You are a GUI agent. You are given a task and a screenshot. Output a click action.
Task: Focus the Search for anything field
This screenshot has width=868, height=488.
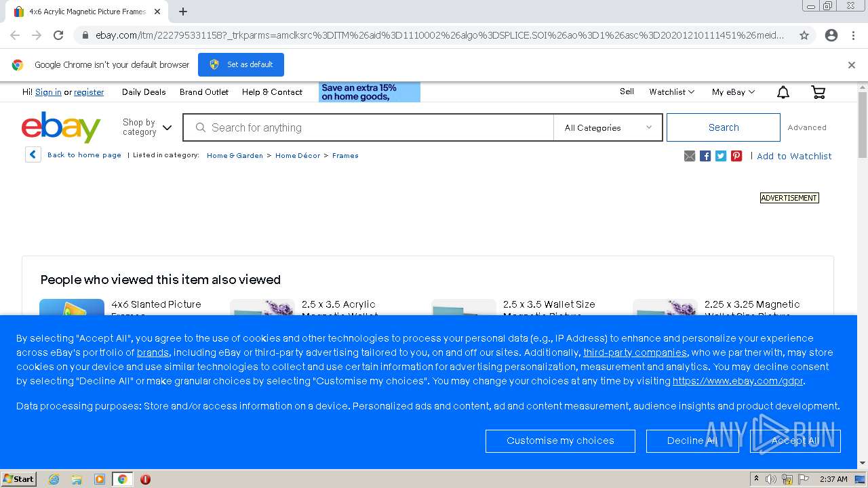click(x=368, y=127)
